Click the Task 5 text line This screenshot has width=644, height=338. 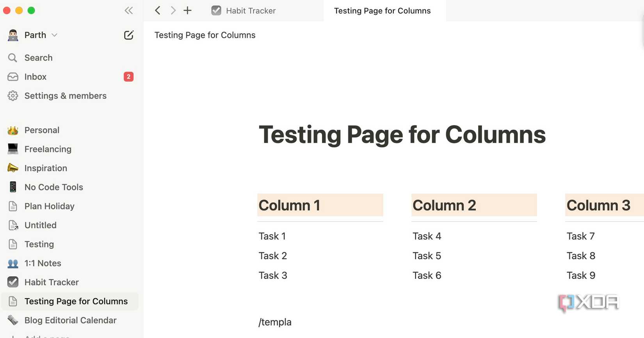427,256
